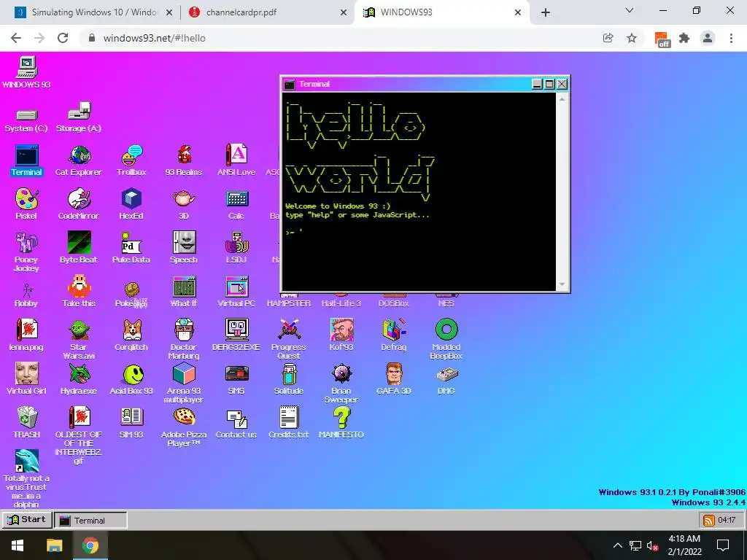Launch the Solitude icon

(289, 374)
